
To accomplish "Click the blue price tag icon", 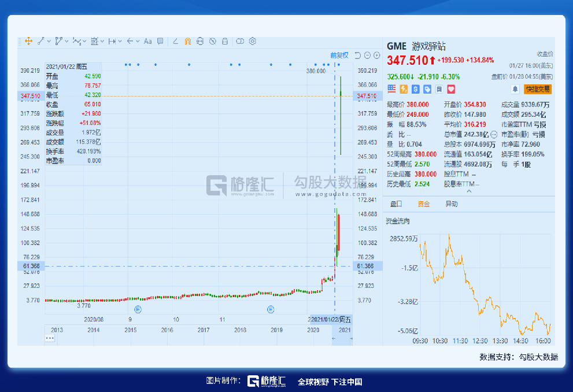I will click(427, 89).
